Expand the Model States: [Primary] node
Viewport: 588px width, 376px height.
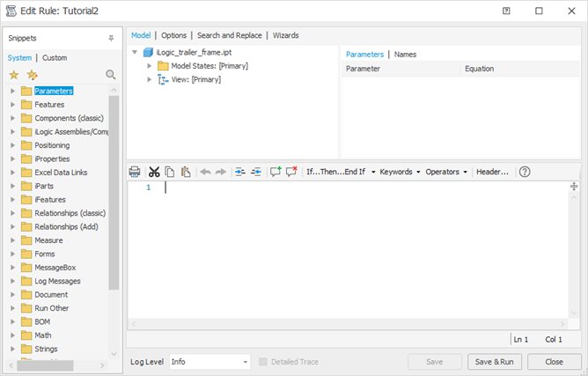coord(150,66)
